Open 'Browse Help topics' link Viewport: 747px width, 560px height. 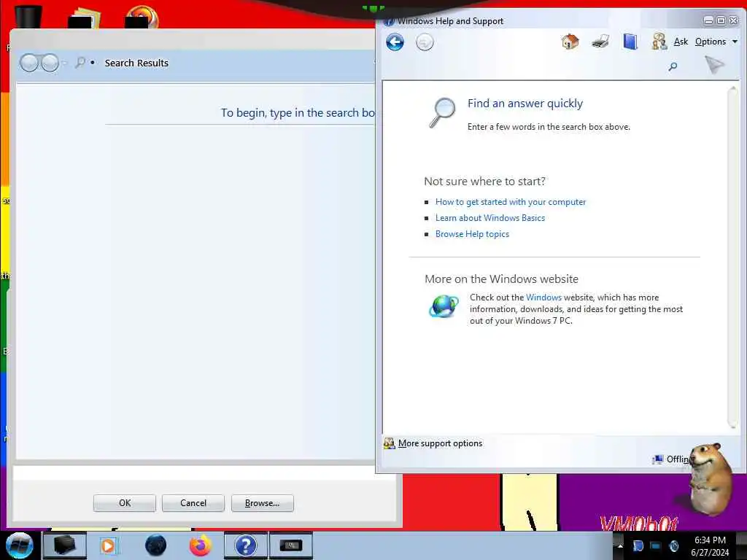[472, 234]
